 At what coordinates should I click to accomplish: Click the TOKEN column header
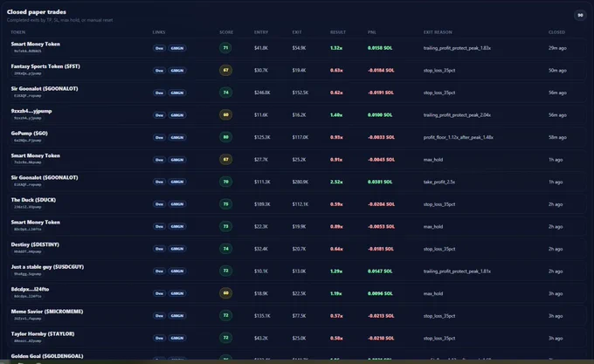click(x=17, y=32)
